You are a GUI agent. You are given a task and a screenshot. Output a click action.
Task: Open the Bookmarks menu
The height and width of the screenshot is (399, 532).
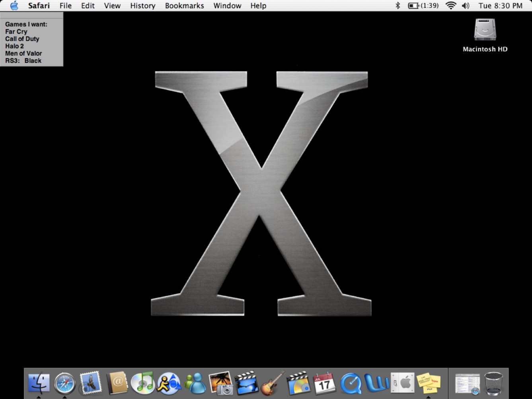pyautogui.click(x=184, y=6)
